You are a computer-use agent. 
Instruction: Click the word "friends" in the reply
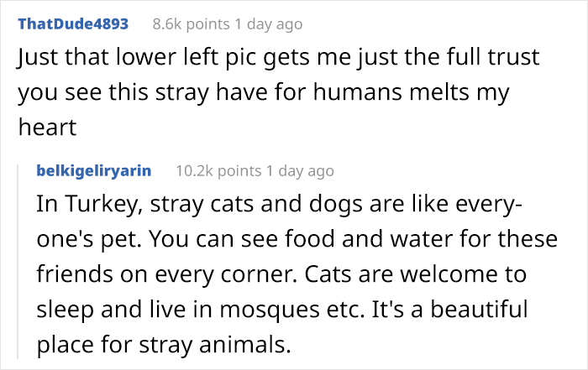(x=77, y=274)
